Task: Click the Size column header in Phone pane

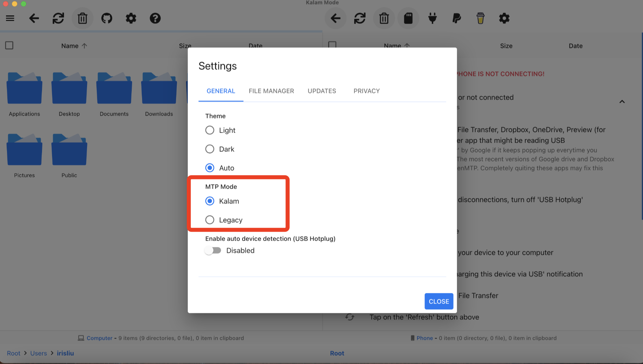Action: click(x=506, y=46)
